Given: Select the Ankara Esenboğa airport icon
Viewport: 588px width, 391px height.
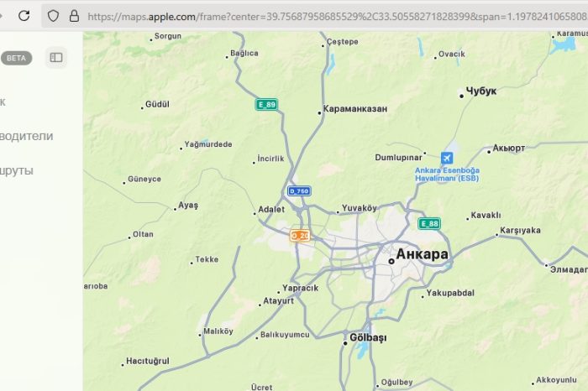Looking at the screenshot, I should [447, 158].
